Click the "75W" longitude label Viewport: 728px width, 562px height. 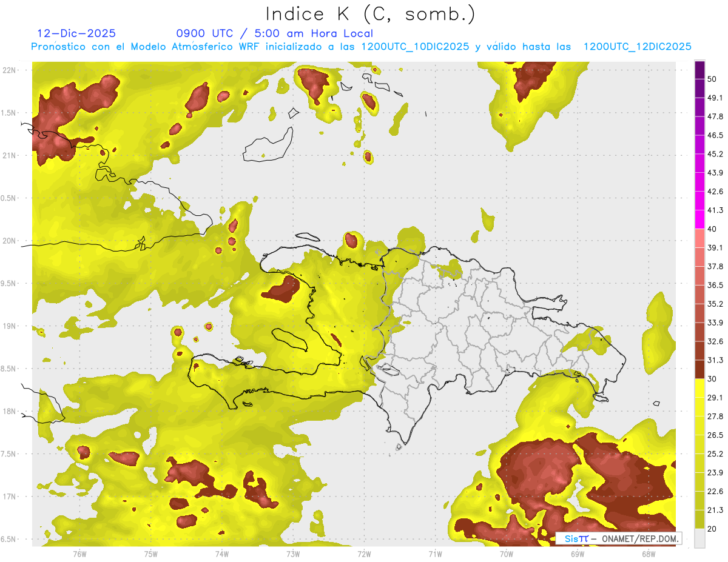151,554
